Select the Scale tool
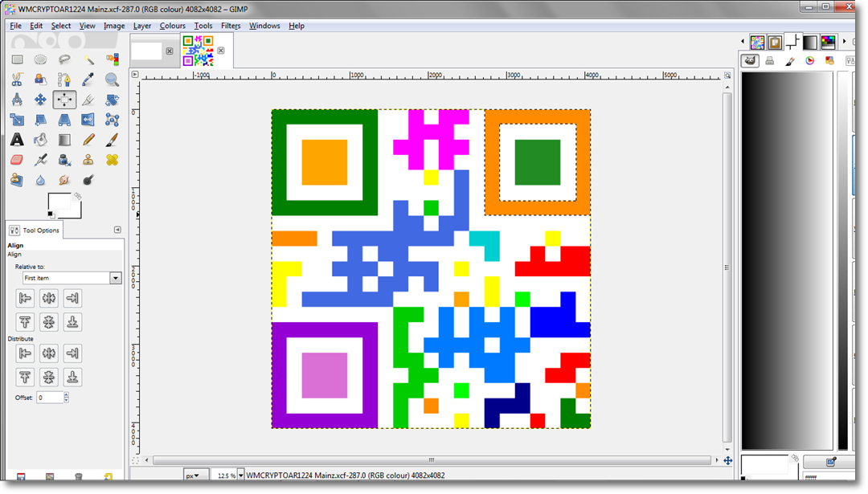This screenshot has width=868, height=494. [x=17, y=120]
